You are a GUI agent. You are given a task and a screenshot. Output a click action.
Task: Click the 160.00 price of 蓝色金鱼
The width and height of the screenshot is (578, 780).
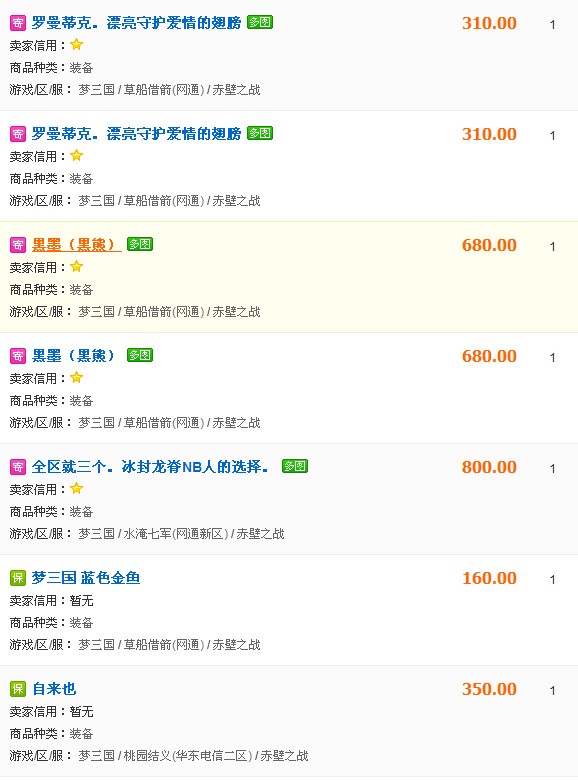click(489, 578)
